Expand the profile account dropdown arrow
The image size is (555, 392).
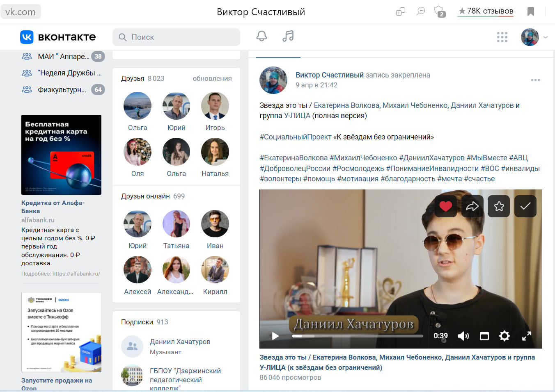pyautogui.click(x=546, y=37)
